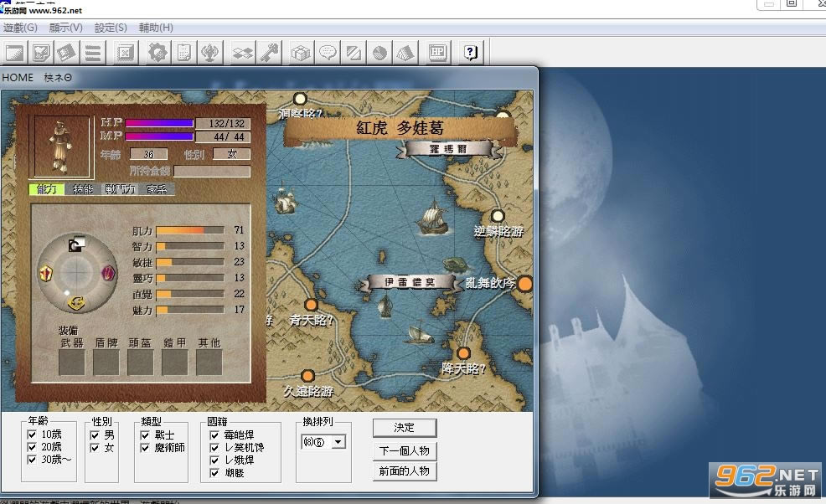
Task: Click the pie chart toolbar icon
Action: [x=379, y=52]
